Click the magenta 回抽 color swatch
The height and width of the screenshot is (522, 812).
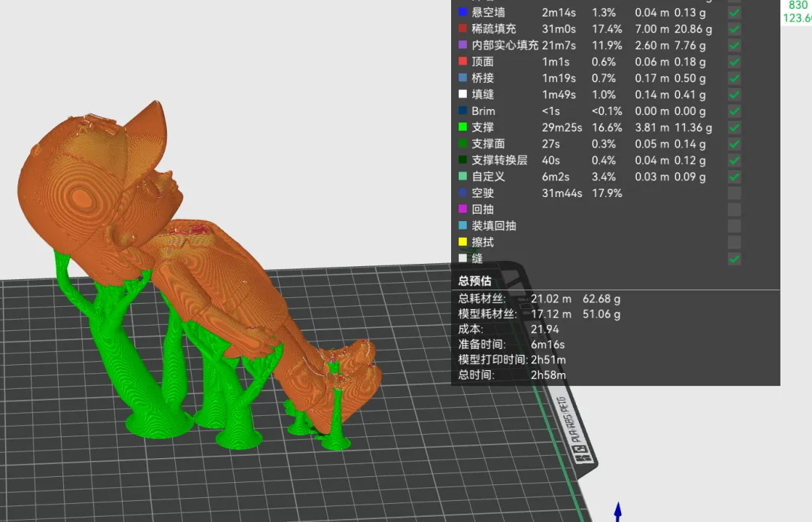pos(462,209)
